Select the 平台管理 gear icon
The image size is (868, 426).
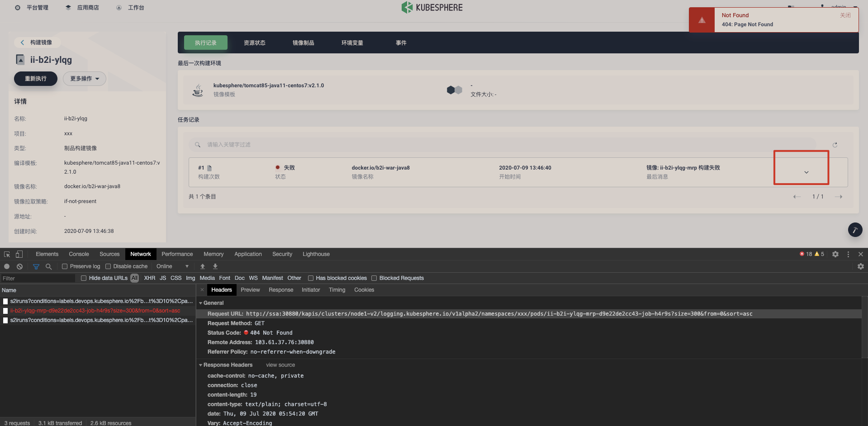17,7
